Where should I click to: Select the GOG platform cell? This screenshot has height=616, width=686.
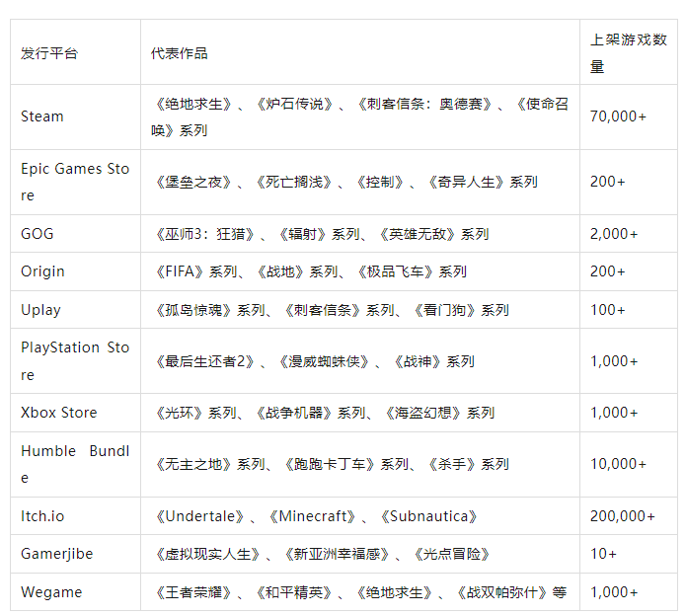tap(75, 234)
